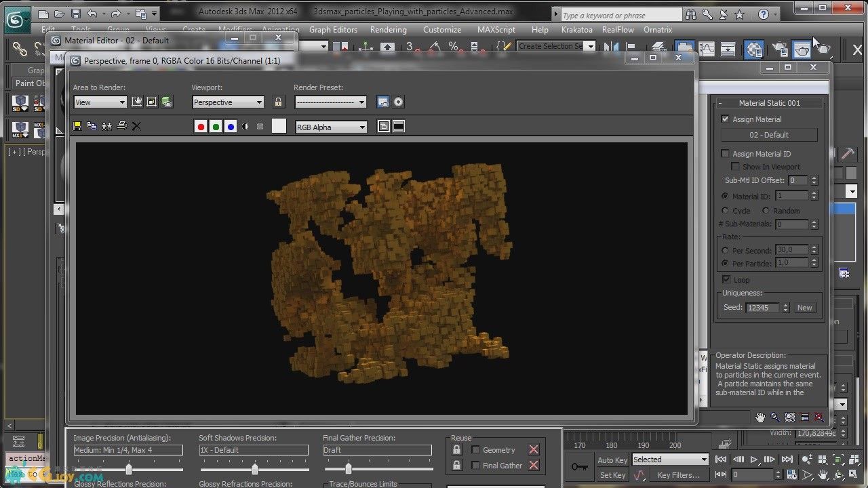Click the New seed button
The width and height of the screenshot is (868, 488).
click(x=804, y=308)
